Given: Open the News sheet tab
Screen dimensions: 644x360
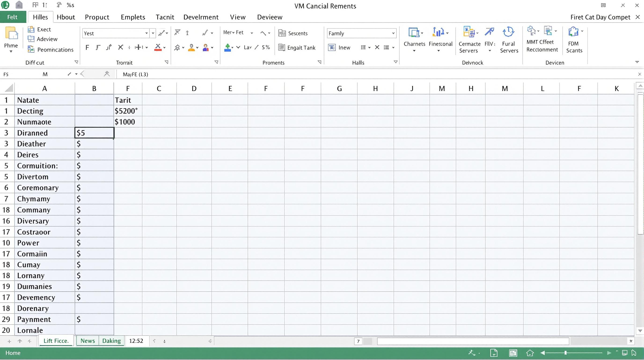Looking at the screenshot, I should [x=88, y=341].
